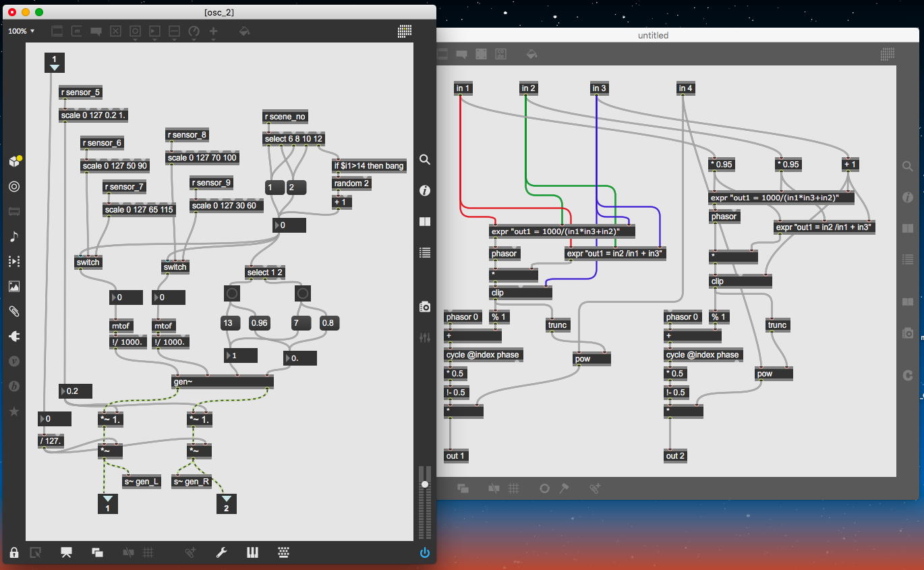924x570 pixels.
Task: Toggle the blue audio power button
Action: (x=424, y=552)
